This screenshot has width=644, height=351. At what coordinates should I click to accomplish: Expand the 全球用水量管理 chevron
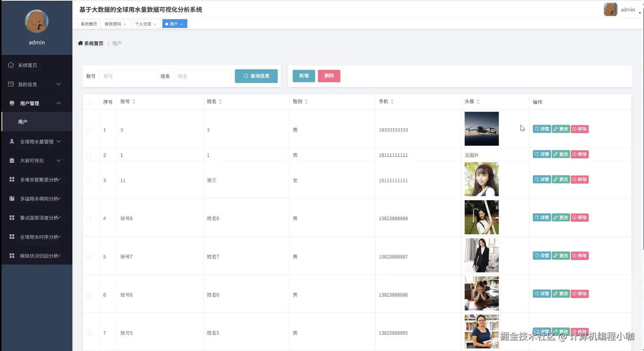pos(59,142)
